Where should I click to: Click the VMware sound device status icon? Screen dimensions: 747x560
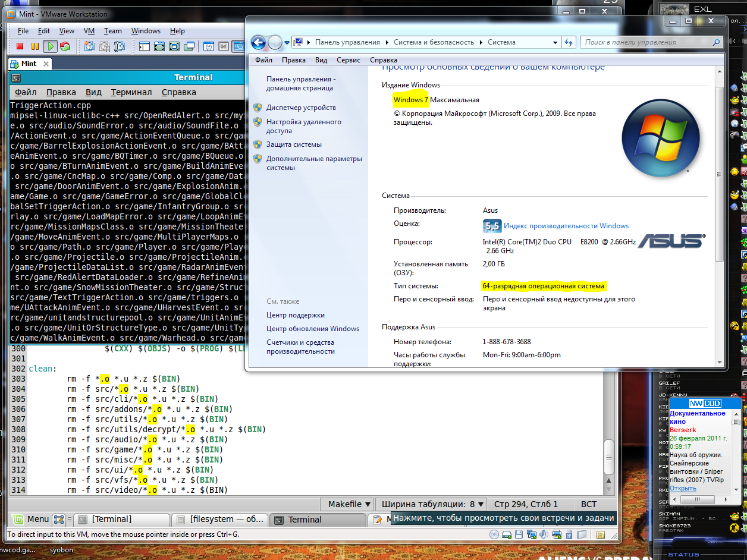click(544, 534)
